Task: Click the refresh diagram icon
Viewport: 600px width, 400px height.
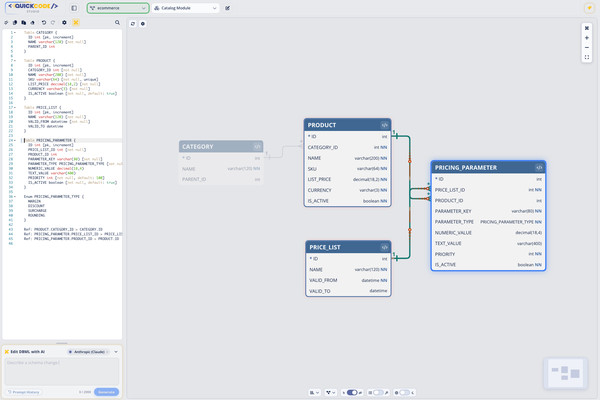Action: tap(133, 24)
